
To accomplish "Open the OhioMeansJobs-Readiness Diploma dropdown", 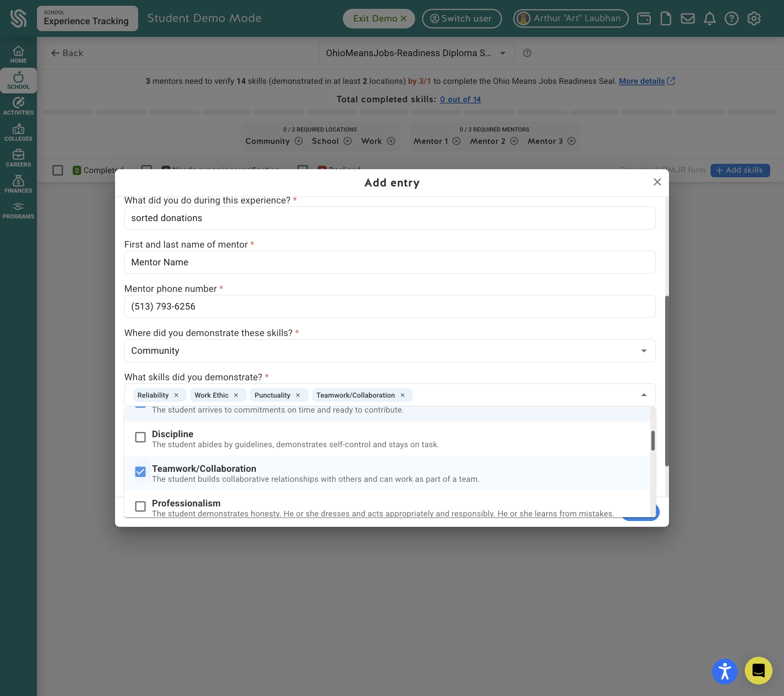I will pos(417,53).
